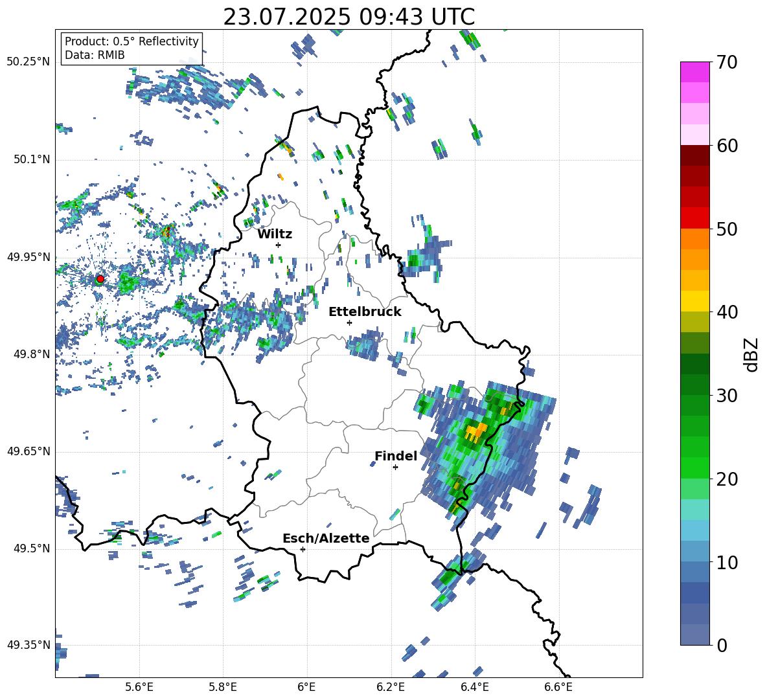Click the Data: RMIB text
This screenshot has height=700, width=767.
tap(95, 55)
